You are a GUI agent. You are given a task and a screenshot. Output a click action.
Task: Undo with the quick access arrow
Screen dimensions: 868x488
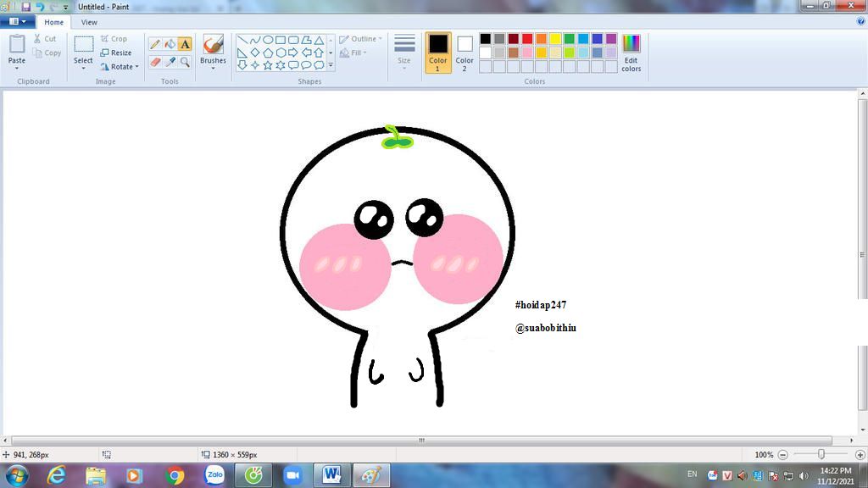[40, 7]
